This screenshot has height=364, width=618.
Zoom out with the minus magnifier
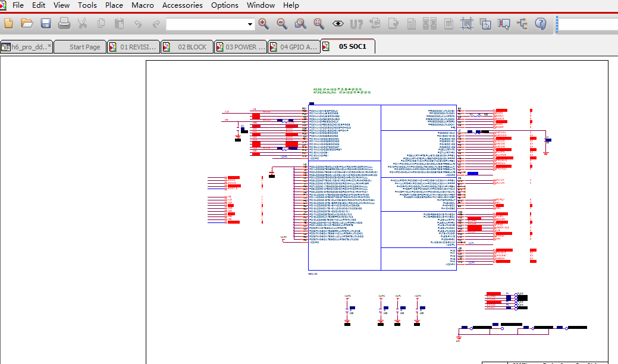(x=282, y=24)
